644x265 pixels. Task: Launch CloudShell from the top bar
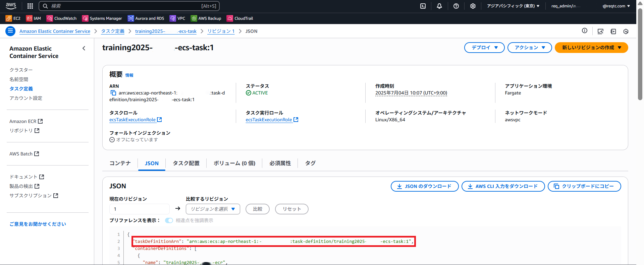423,6
